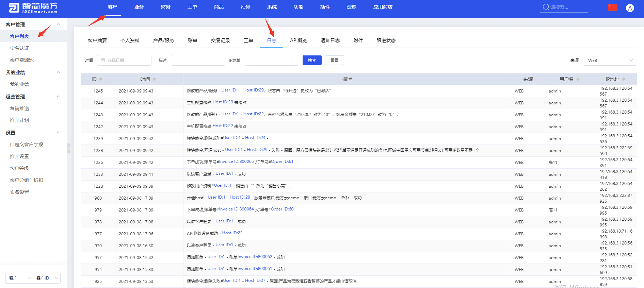The image size is (644, 288).
Task: Focus the IP地址 filter input
Action: coord(272,60)
